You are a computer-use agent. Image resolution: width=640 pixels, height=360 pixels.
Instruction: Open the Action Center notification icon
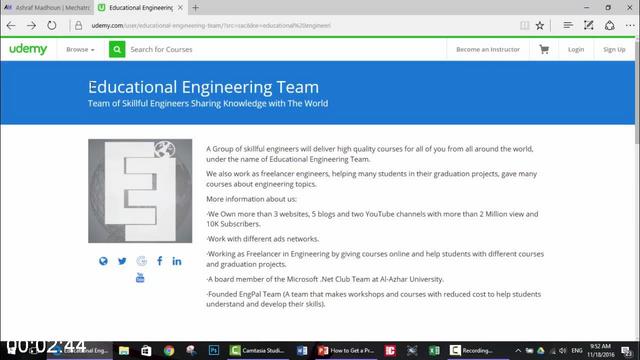point(627,351)
